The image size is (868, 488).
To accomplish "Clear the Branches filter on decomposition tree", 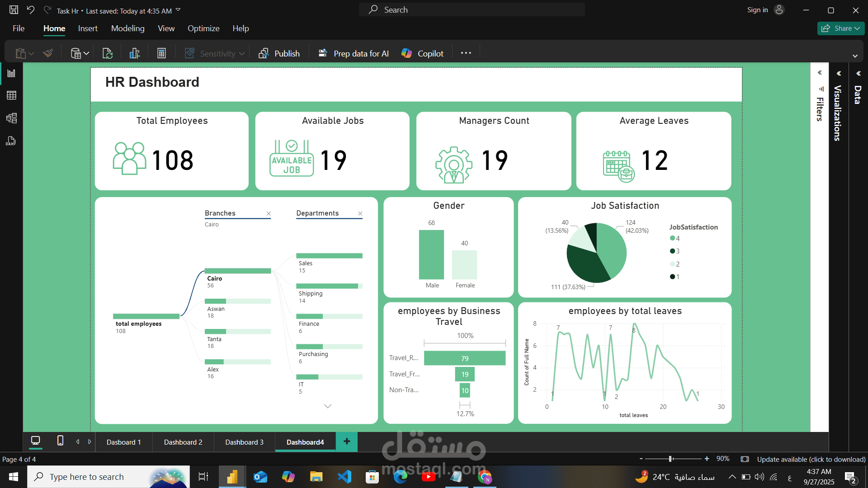I will point(269,214).
